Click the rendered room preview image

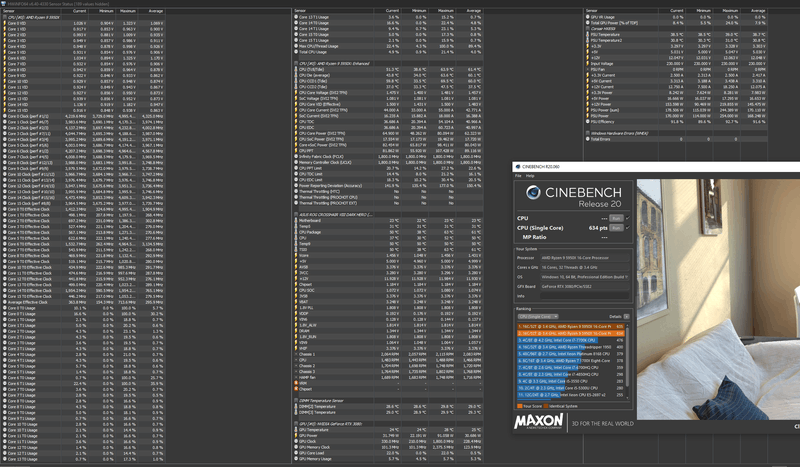coord(718,299)
